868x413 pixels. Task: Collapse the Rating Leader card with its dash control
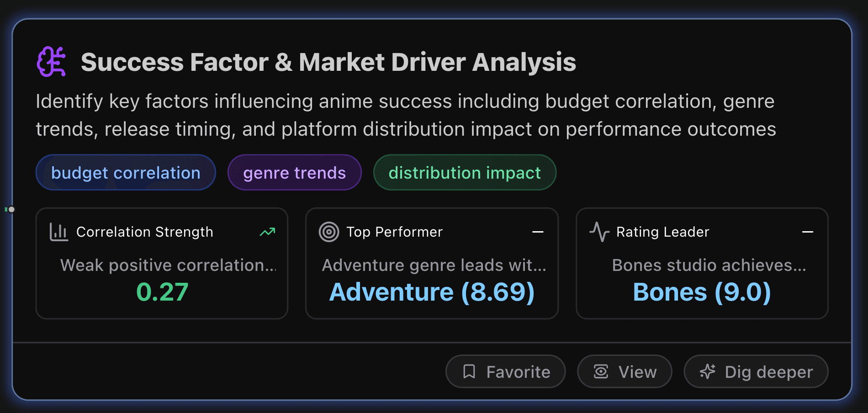tap(808, 232)
